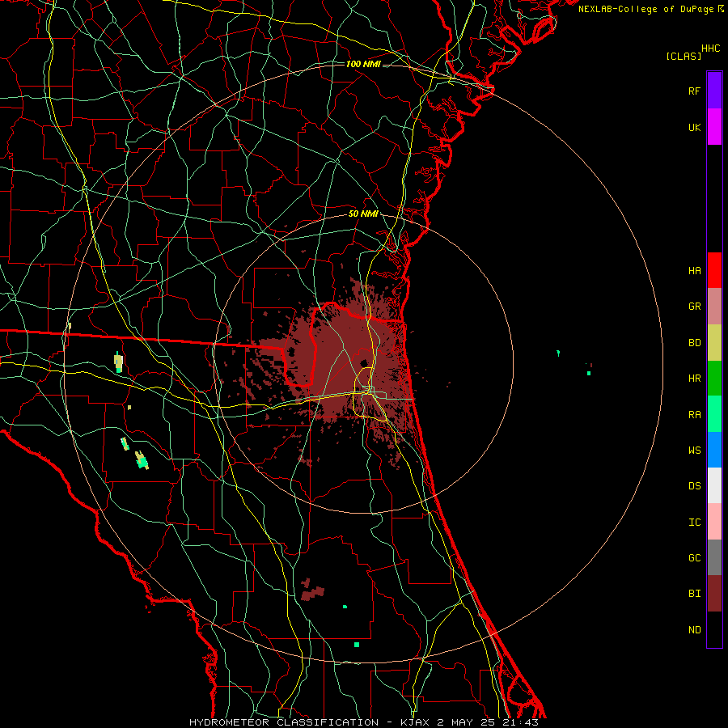Click the "50 NMI" range ring label

tap(363, 214)
